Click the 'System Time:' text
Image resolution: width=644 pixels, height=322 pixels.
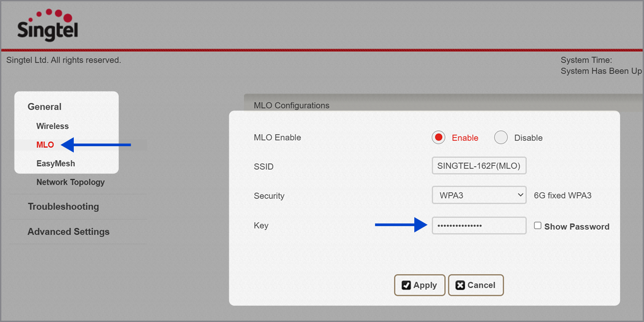586,61
